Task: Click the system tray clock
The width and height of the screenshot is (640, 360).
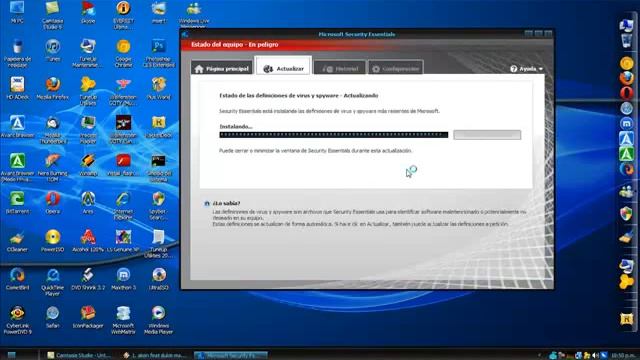Action: 623,356
